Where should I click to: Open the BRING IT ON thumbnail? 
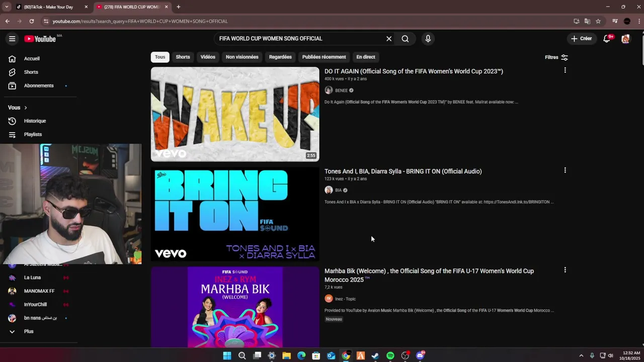pyautogui.click(x=235, y=214)
